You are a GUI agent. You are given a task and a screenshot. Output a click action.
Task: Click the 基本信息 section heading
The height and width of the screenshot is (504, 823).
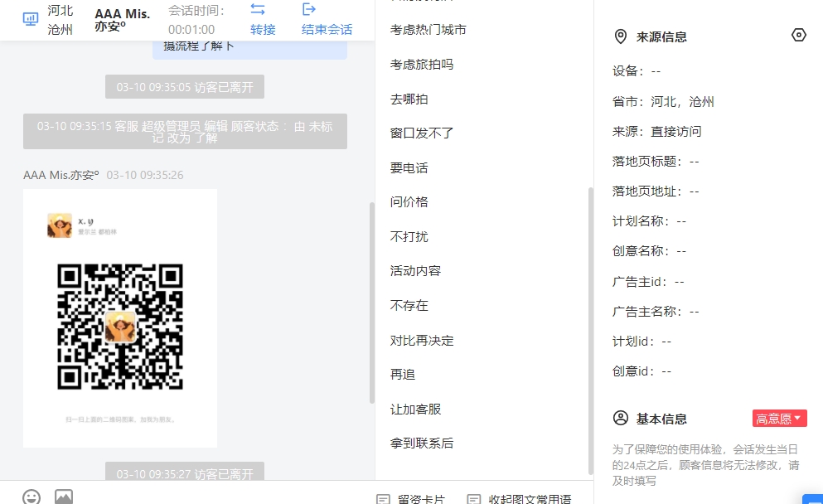(661, 419)
